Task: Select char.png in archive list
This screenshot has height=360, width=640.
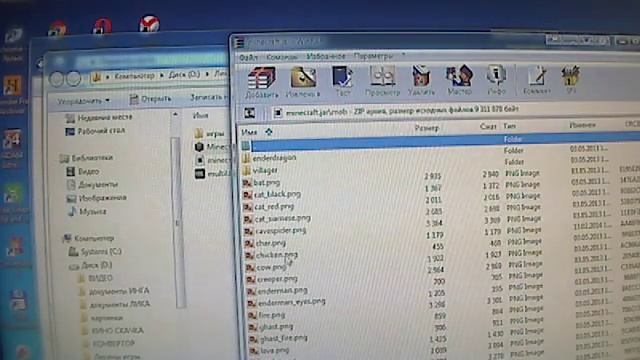Action: pos(266,243)
